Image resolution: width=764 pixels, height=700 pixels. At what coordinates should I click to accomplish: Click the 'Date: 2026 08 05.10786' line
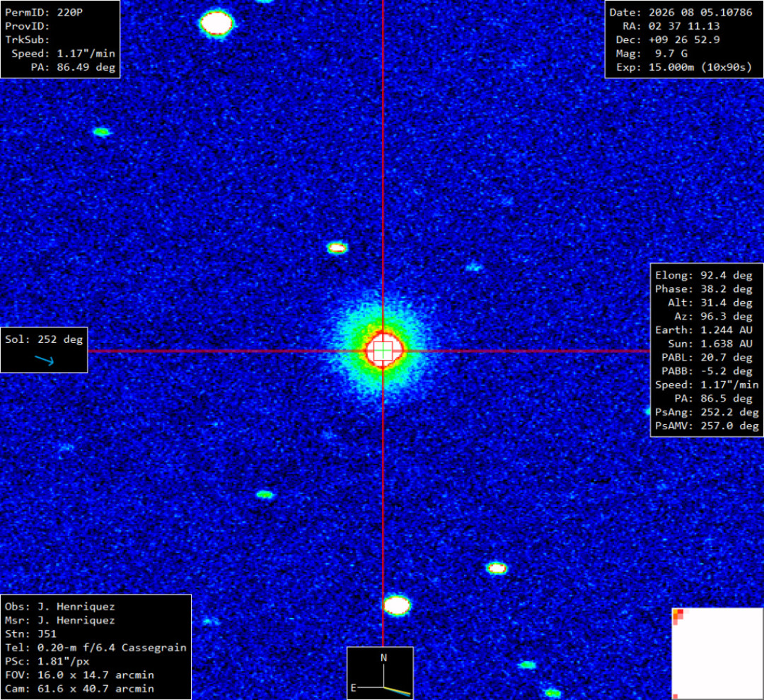[x=681, y=13]
